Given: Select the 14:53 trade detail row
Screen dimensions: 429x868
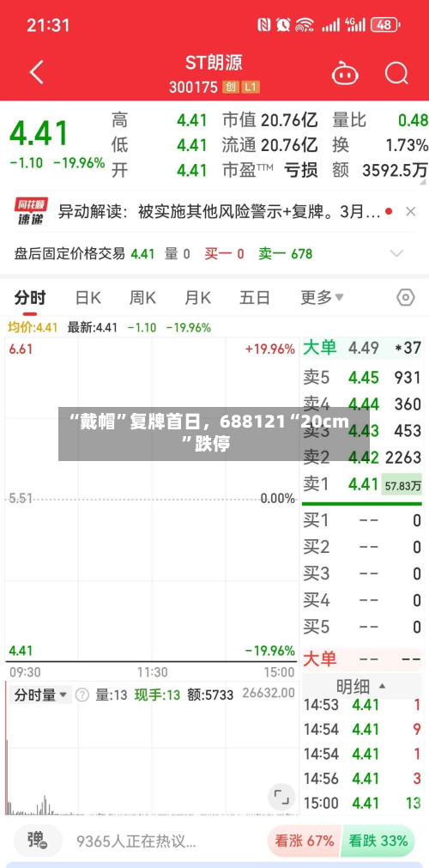Looking at the screenshot, I should (362, 705).
